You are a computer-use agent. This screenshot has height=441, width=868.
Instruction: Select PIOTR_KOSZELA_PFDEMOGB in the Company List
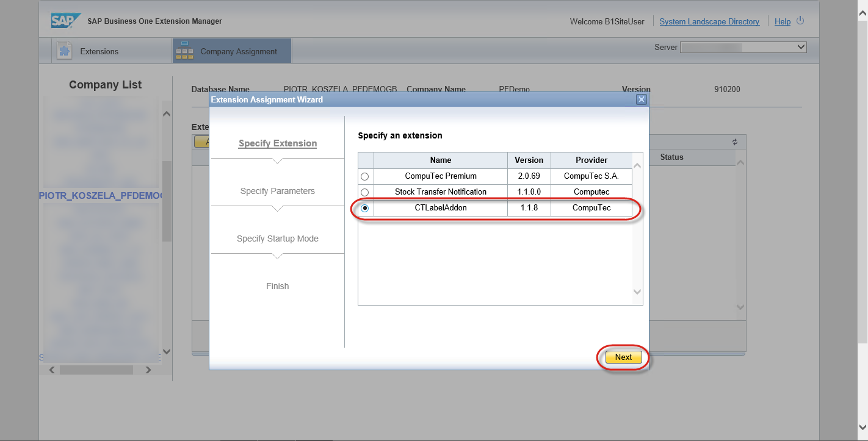100,196
